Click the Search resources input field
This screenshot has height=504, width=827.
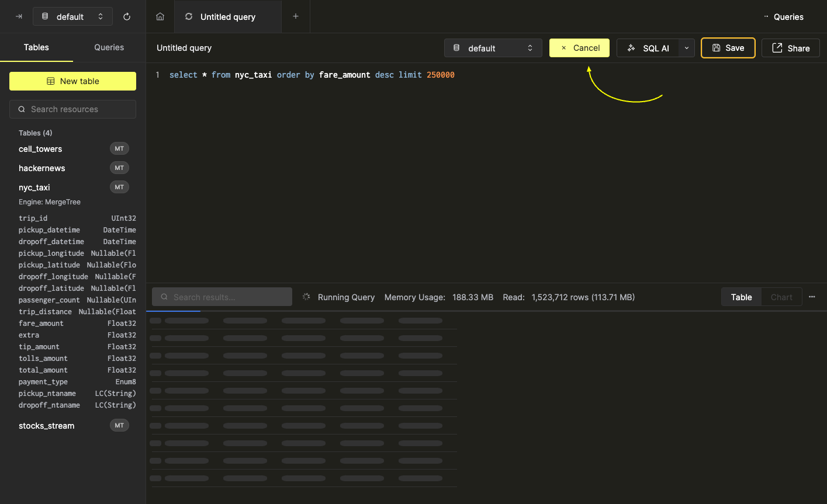[x=73, y=109]
